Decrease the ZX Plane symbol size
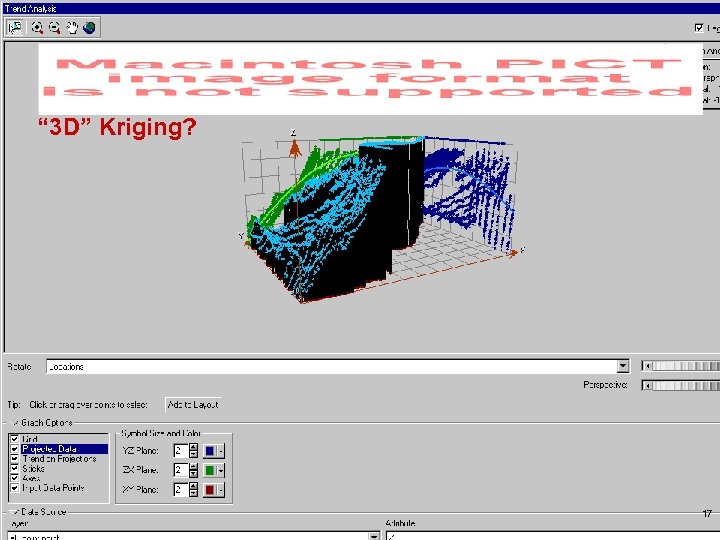 (193, 473)
